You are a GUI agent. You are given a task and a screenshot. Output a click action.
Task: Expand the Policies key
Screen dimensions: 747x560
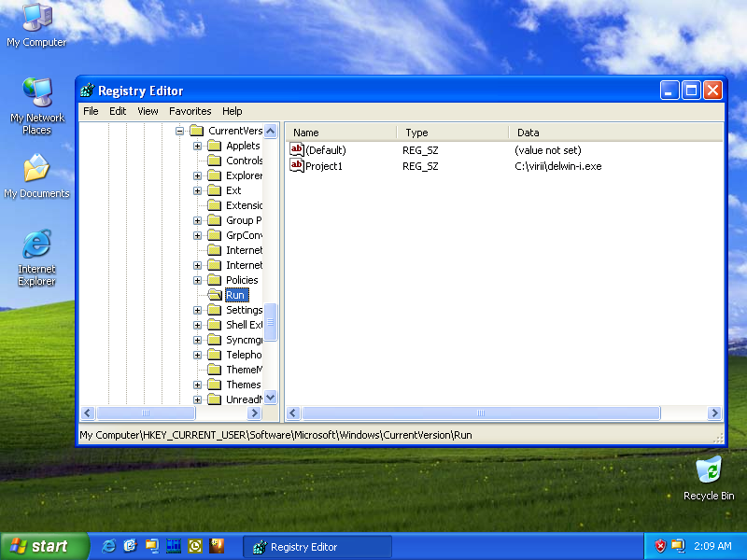[x=197, y=280]
